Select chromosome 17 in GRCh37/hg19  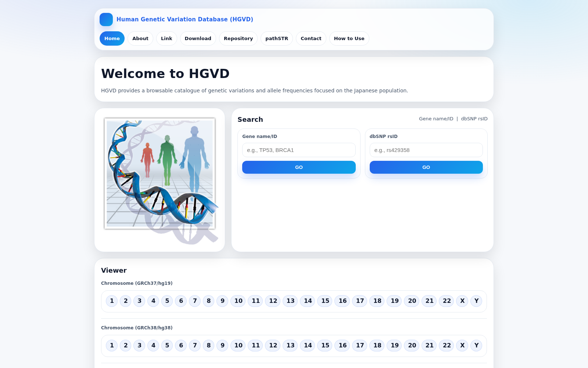point(360,301)
